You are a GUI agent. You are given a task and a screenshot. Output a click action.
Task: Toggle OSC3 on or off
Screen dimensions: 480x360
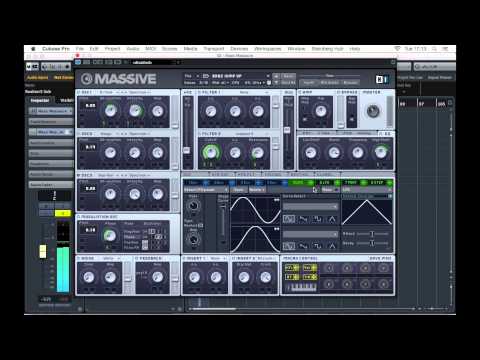[79, 175]
